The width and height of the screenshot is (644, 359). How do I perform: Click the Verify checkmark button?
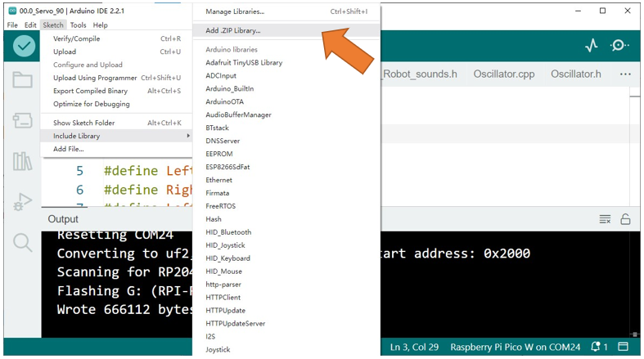pos(24,46)
